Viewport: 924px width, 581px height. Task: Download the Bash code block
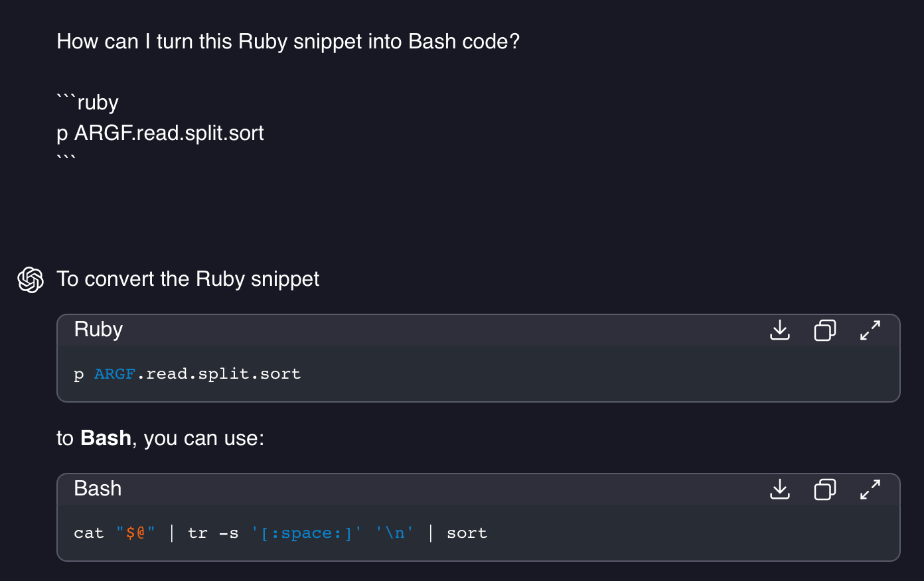pos(780,489)
